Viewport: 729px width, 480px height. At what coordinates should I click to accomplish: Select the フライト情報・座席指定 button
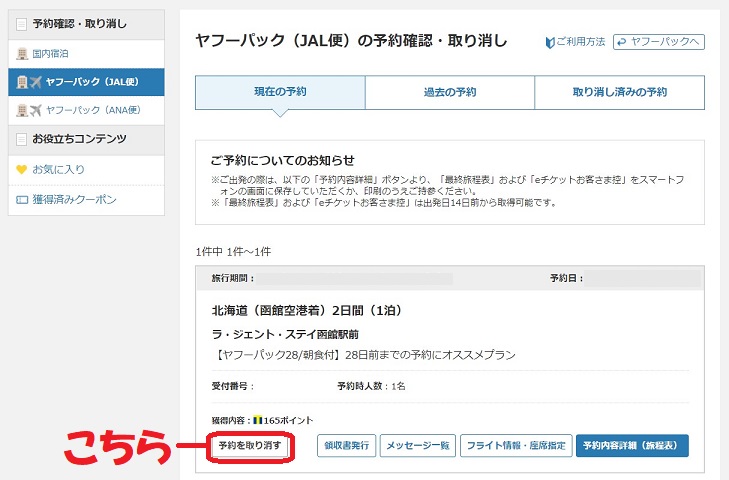(x=515, y=446)
